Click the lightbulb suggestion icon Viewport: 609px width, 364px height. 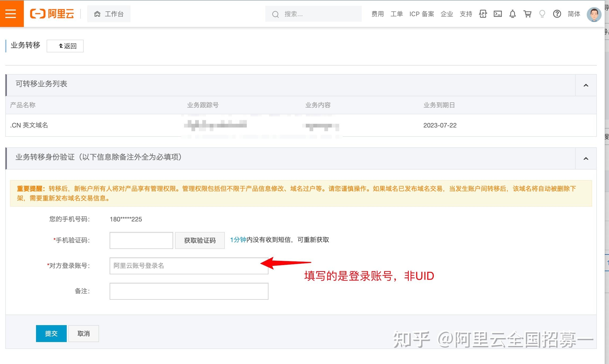point(542,14)
